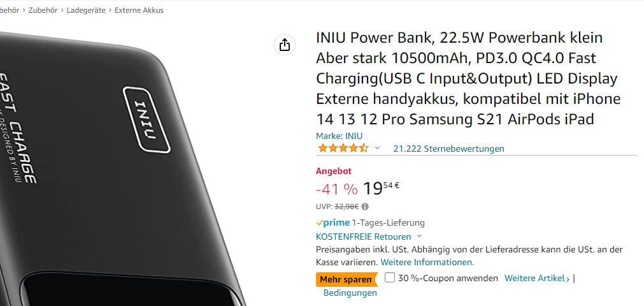Click the share icon above product image
Image resolution: width=644 pixels, height=306 pixels.
coord(285,45)
